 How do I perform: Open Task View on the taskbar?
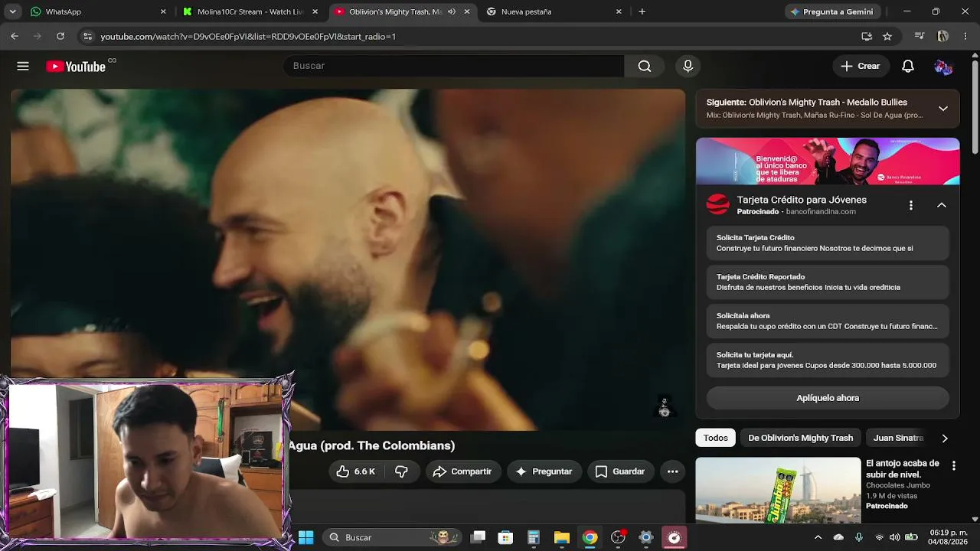click(x=478, y=537)
